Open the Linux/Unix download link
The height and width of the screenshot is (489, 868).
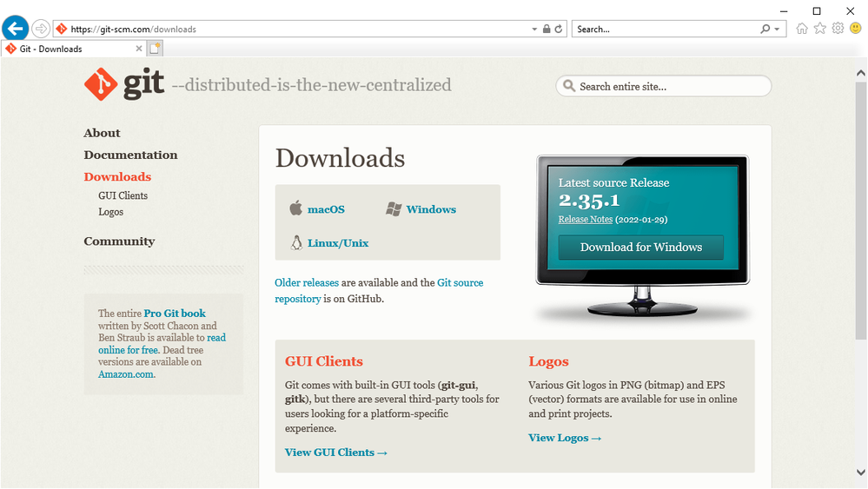338,243
